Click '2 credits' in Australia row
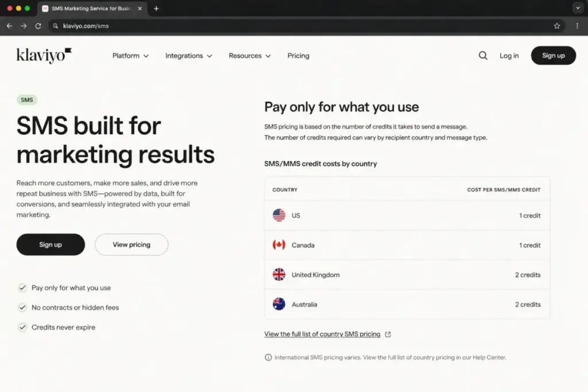This screenshot has width=588, height=392. pyautogui.click(x=528, y=304)
